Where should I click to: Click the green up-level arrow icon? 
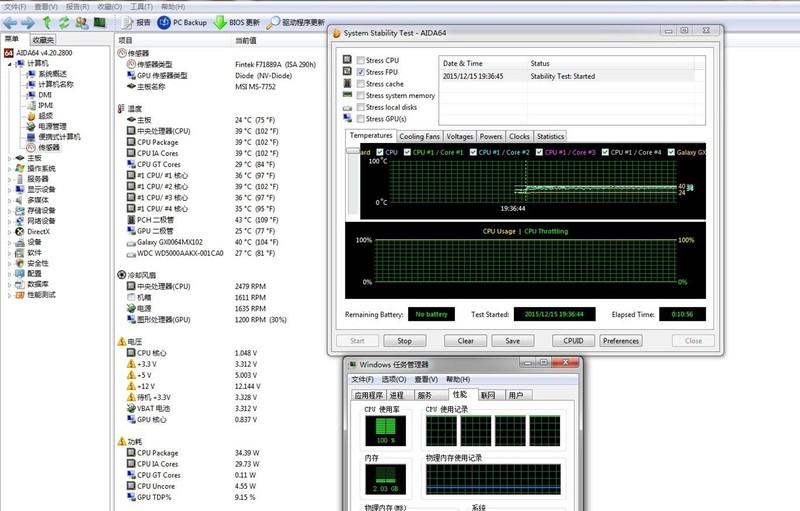[46, 22]
